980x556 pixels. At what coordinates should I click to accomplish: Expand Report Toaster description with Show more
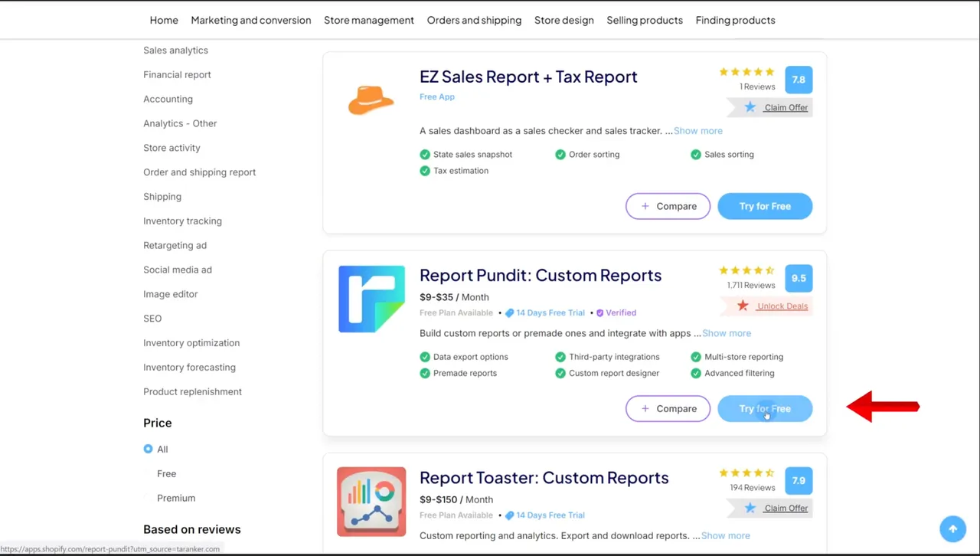(x=725, y=535)
